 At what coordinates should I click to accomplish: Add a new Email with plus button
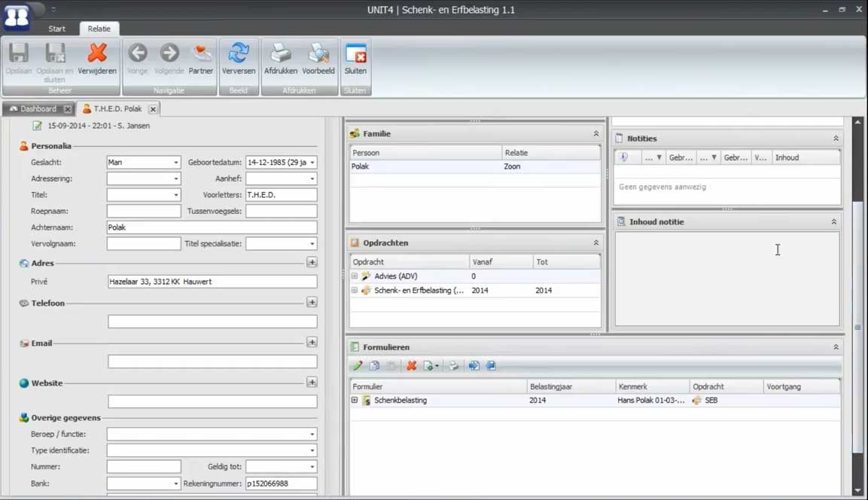point(312,342)
